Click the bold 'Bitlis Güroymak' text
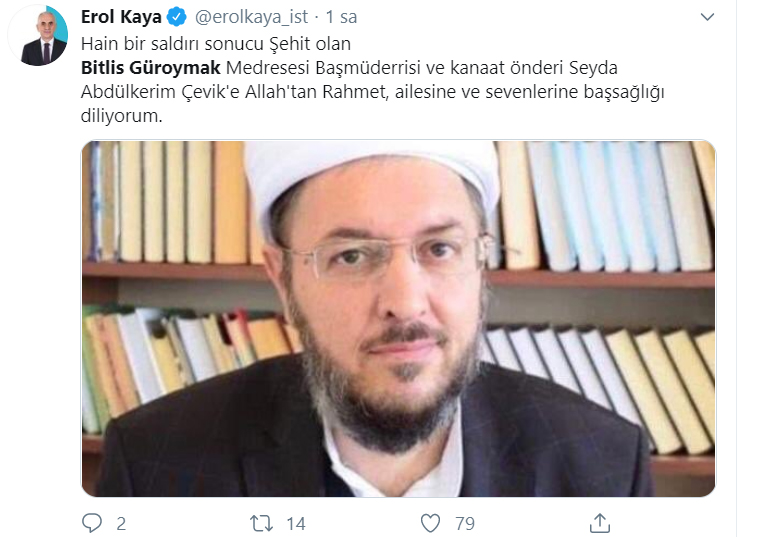Image resolution: width=763 pixels, height=537 pixels. coord(150,68)
